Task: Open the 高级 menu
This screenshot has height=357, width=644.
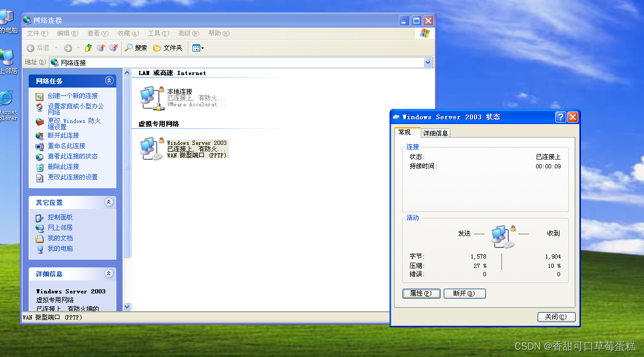Action: 188,33
